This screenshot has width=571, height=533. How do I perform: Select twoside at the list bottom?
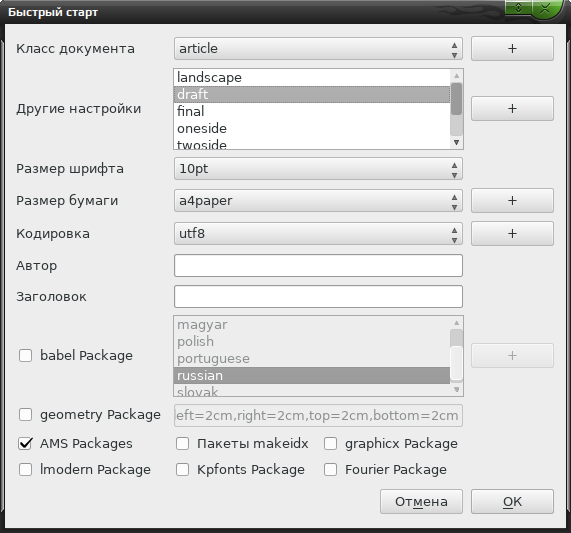(312, 144)
